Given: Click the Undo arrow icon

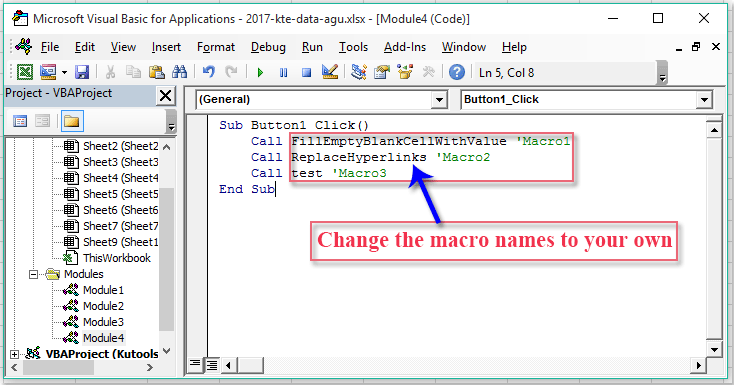Looking at the screenshot, I should pyautogui.click(x=208, y=72).
